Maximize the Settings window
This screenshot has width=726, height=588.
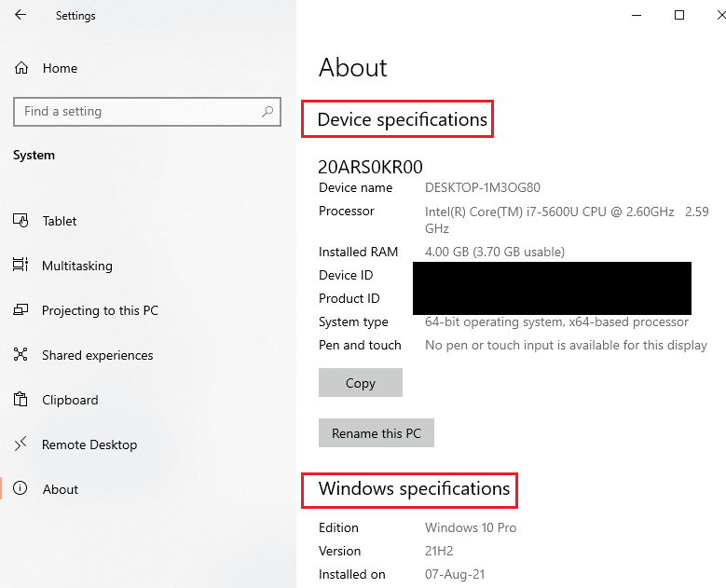[x=679, y=15]
